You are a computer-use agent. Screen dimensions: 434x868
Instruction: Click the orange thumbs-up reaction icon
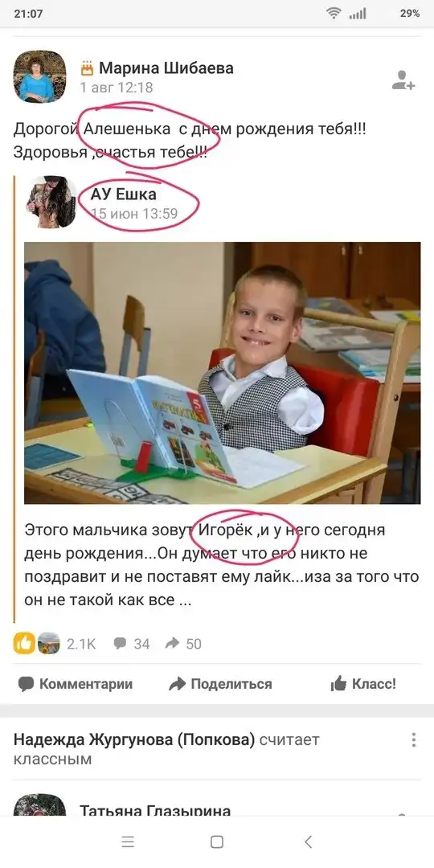pyautogui.click(x=24, y=643)
